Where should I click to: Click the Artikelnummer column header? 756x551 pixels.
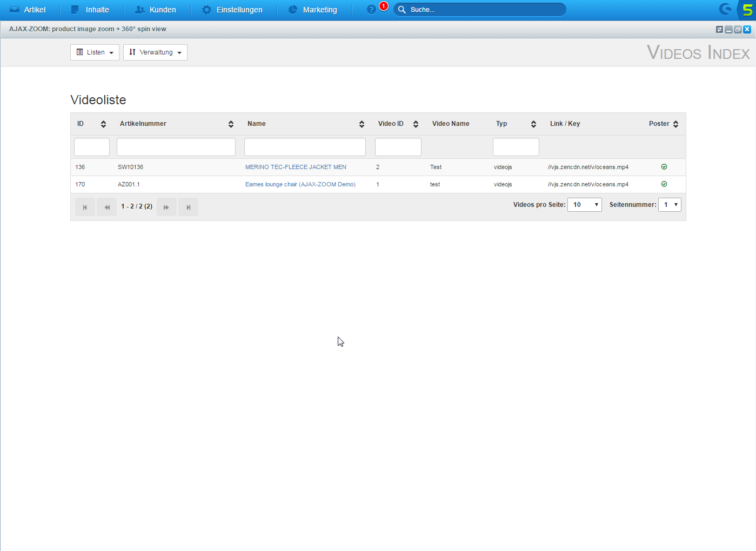pos(143,124)
